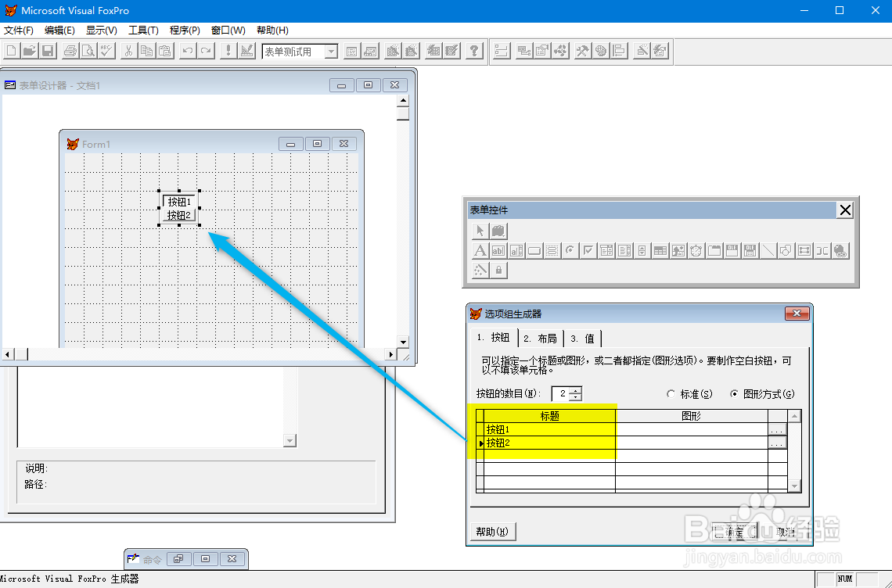This screenshot has width=892, height=588.
Task: Select the Select Objects pointer tool
Action: point(480,231)
